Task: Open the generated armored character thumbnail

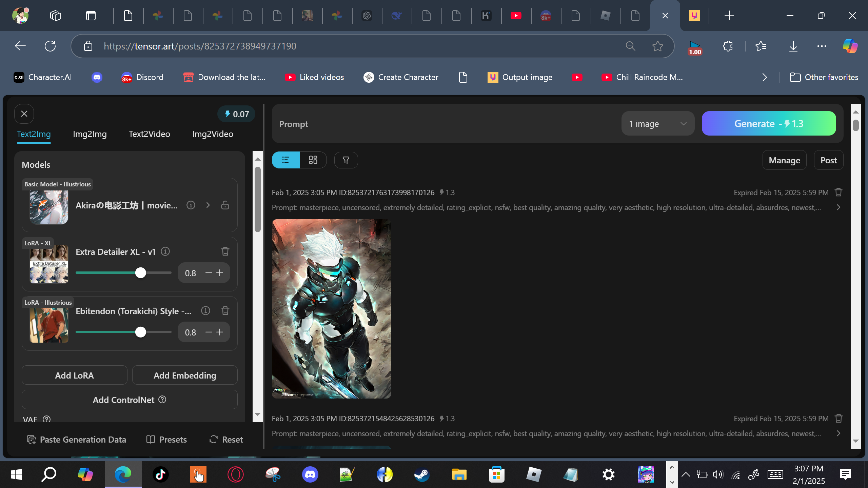Action: pyautogui.click(x=331, y=308)
